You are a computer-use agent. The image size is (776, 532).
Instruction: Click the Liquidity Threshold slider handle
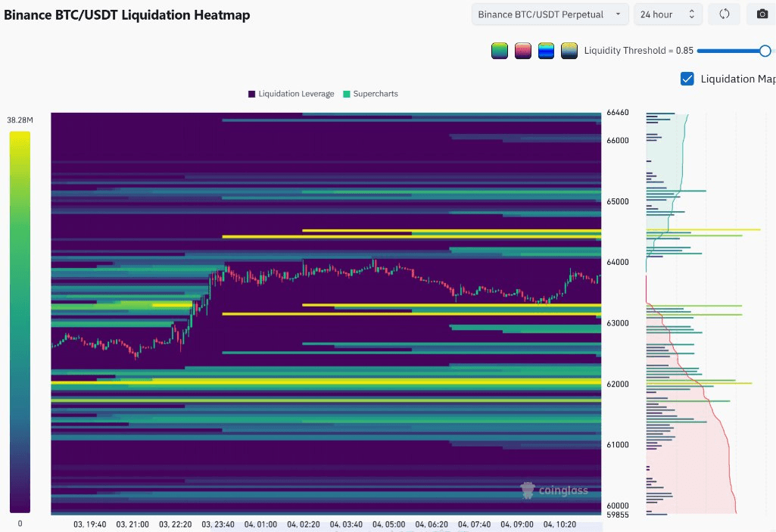click(x=765, y=51)
